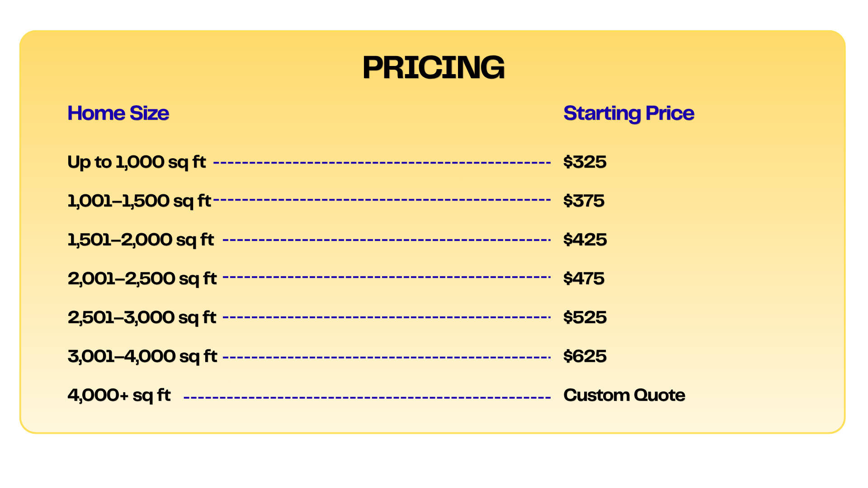Select the 2,501–3,000 sq ft label
868x488 pixels.
pos(142,318)
